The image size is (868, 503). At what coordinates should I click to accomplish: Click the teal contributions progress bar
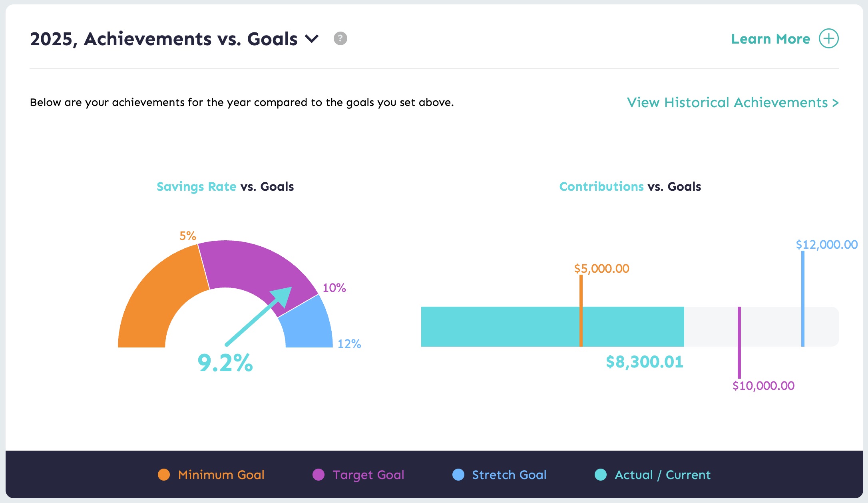click(x=500, y=327)
